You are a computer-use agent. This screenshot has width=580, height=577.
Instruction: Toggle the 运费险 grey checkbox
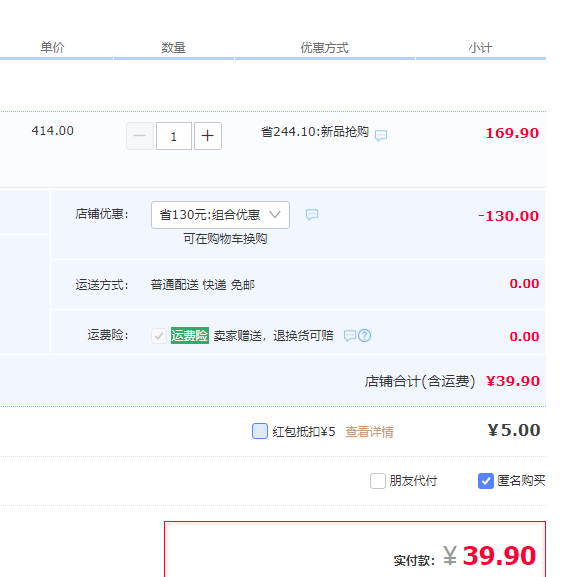coord(159,336)
